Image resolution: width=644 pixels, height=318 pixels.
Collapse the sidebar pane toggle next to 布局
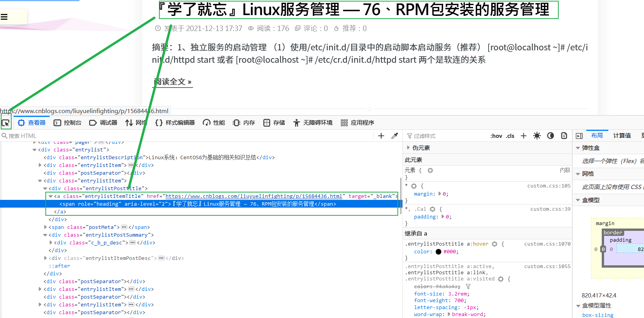click(x=579, y=136)
